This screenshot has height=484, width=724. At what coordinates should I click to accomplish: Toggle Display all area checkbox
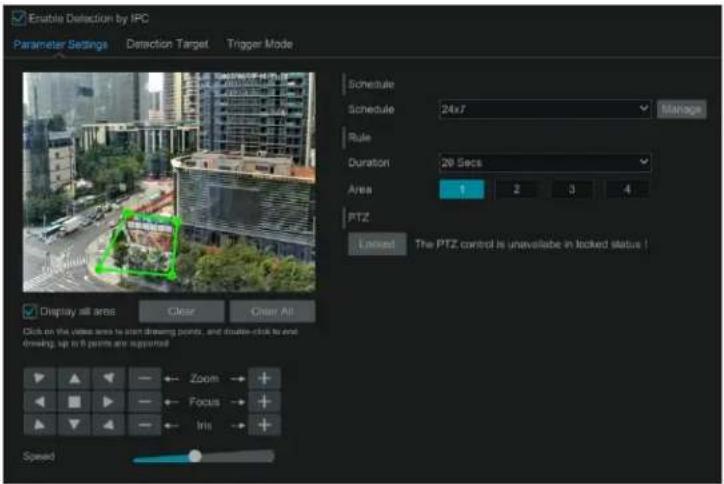[30, 311]
